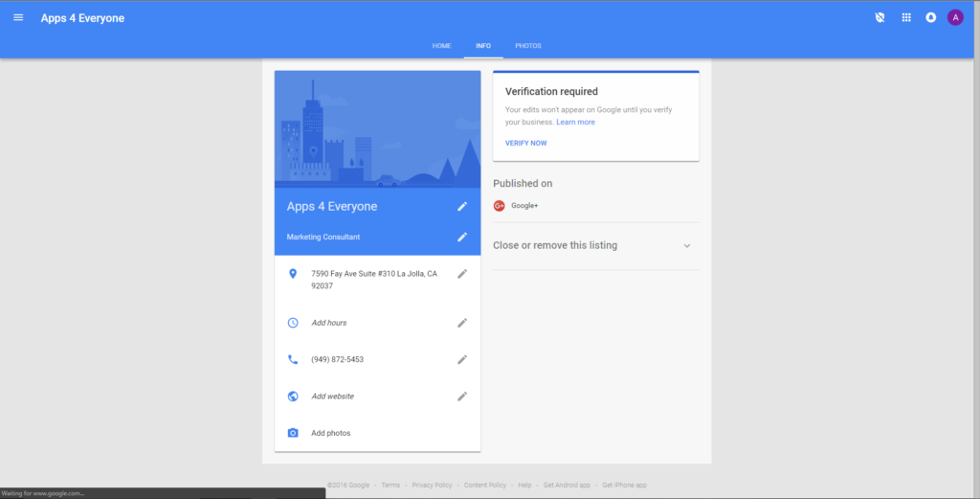Screen dimensions: 980x499
Task: Switch to the HOME tab
Action: [x=442, y=46]
